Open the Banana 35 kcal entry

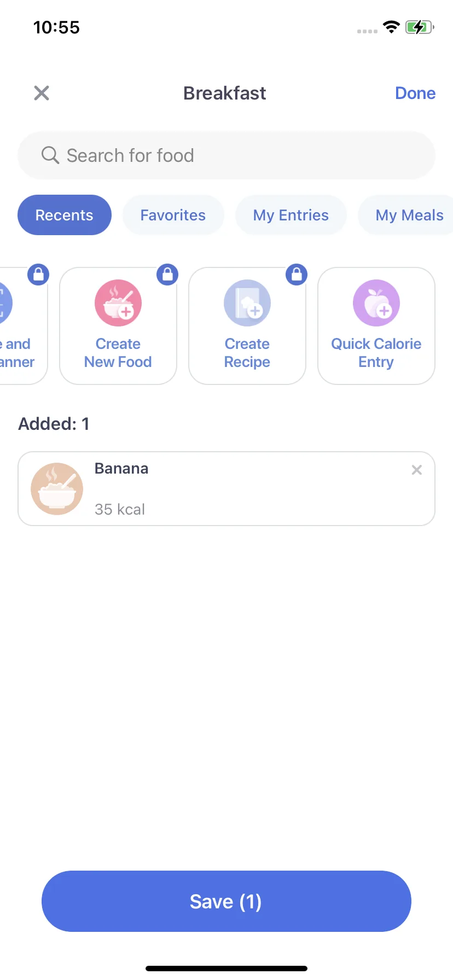click(226, 489)
